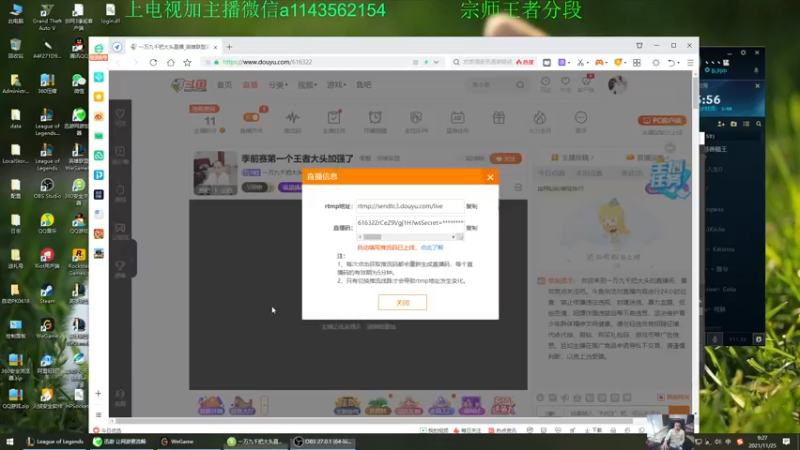The height and width of the screenshot is (450, 800).
Task: Bookmark this page with star icon
Action: click(x=187, y=62)
